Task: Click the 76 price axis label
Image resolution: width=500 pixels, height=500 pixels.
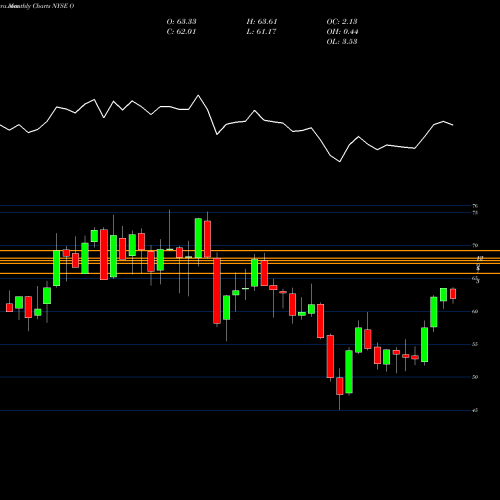Action: pyautogui.click(x=475, y=206)
